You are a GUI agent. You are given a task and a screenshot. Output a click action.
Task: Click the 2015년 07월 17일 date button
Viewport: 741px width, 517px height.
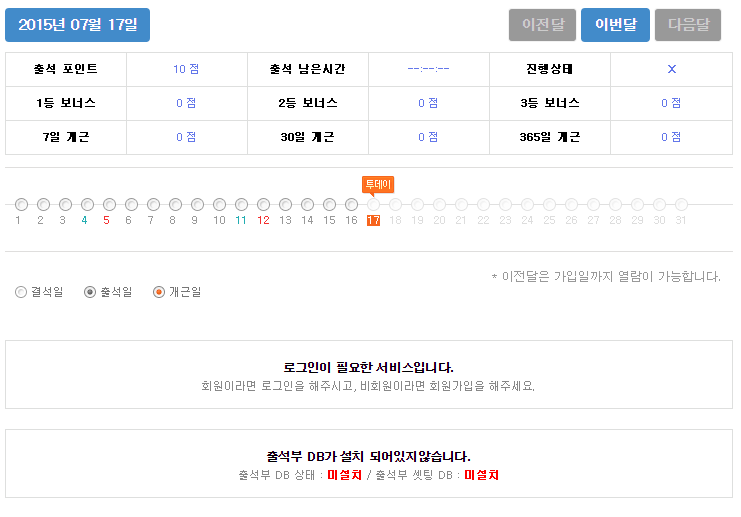tap(78, 25)
